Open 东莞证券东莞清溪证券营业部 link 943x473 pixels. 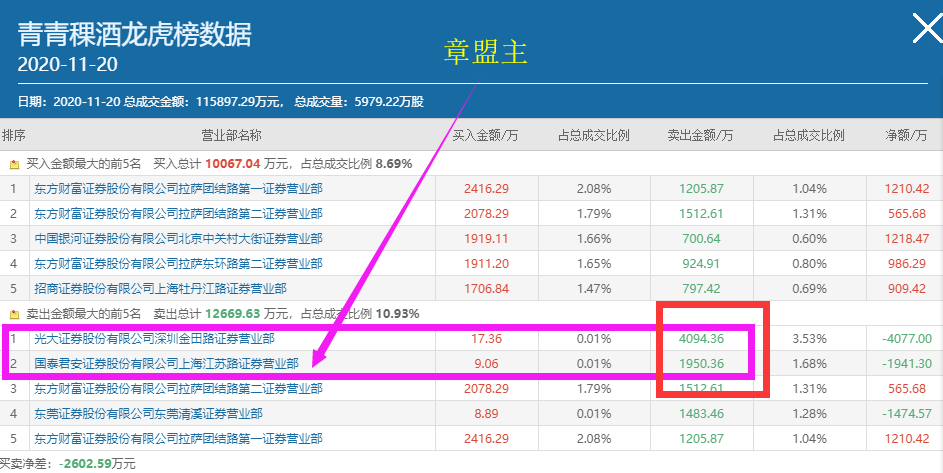point(149,414)
